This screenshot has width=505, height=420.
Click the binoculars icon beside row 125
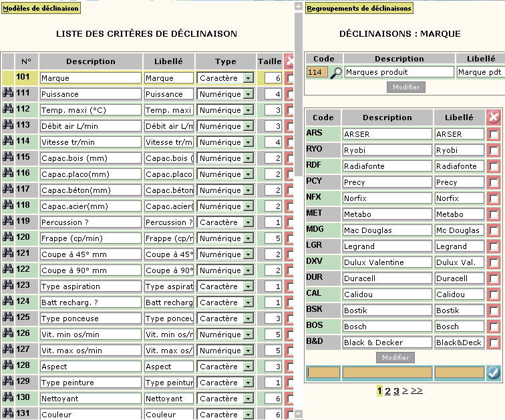pyautogui.click(x=8, y=317)
